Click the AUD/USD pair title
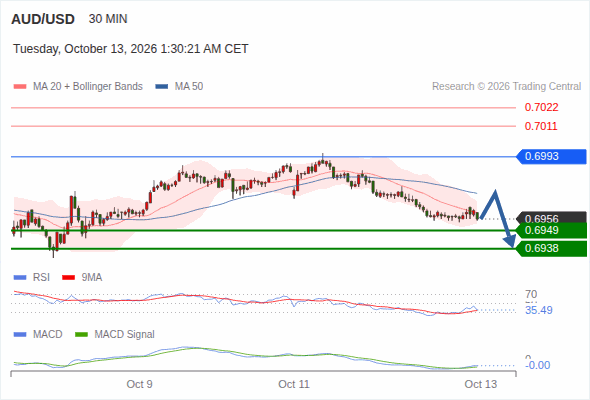The image size is (590, 400). (x=43, y=19)
